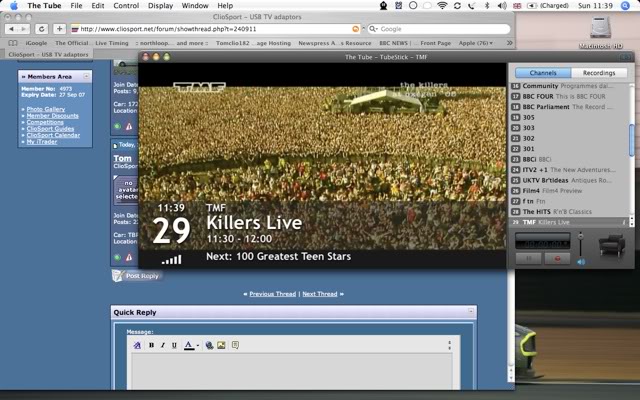
Task: Open the text color dropdown in editor
Action: 197,345
